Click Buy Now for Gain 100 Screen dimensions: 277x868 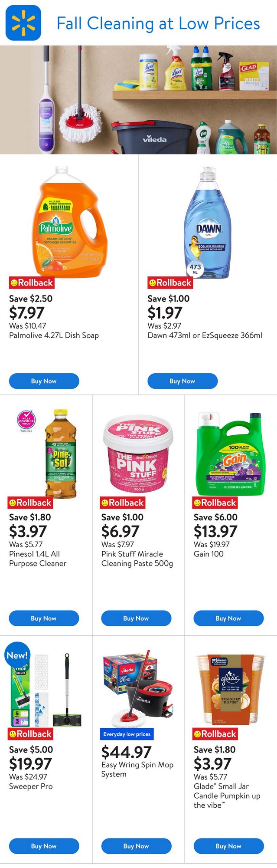tap(228, 618)
